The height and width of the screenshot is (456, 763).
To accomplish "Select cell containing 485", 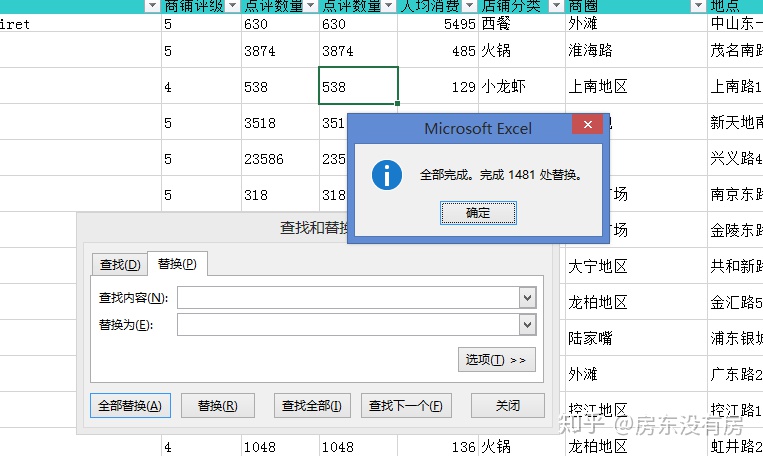I will (438, 50).
